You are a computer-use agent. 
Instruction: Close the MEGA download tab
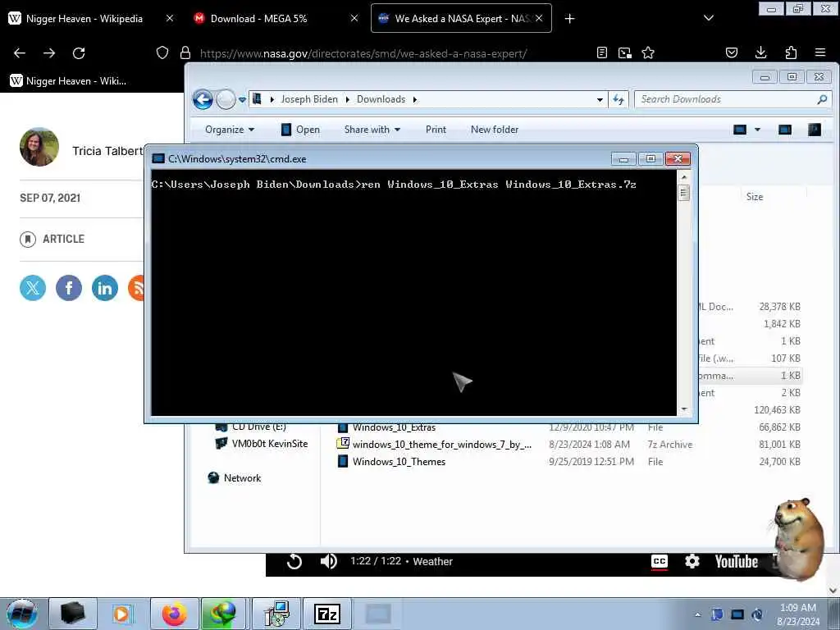[x=354, y=18]
